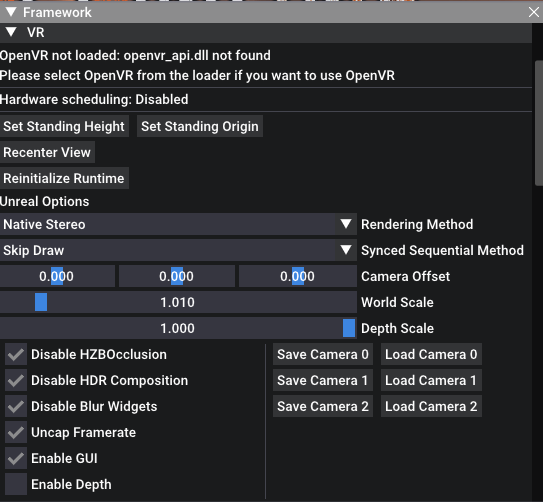543x502 pixels.
Task: Check the Enable Depth checkbox
Action: [x=16, y=484]
